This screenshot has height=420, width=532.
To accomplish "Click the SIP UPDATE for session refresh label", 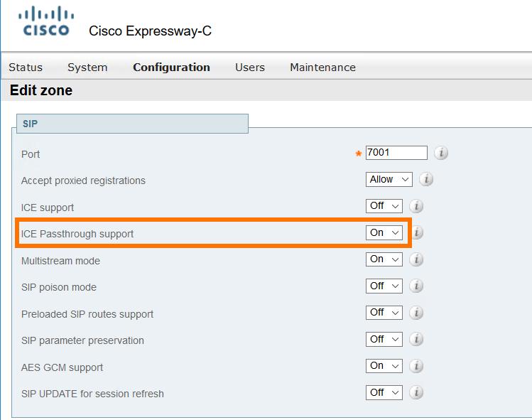I will click(x=92, y=394).
